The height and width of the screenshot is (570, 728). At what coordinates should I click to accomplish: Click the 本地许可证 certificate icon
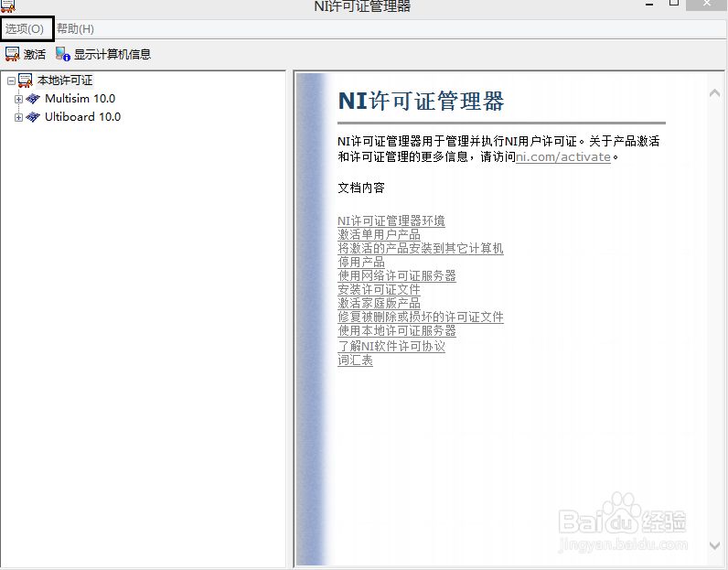pos(26,81)
